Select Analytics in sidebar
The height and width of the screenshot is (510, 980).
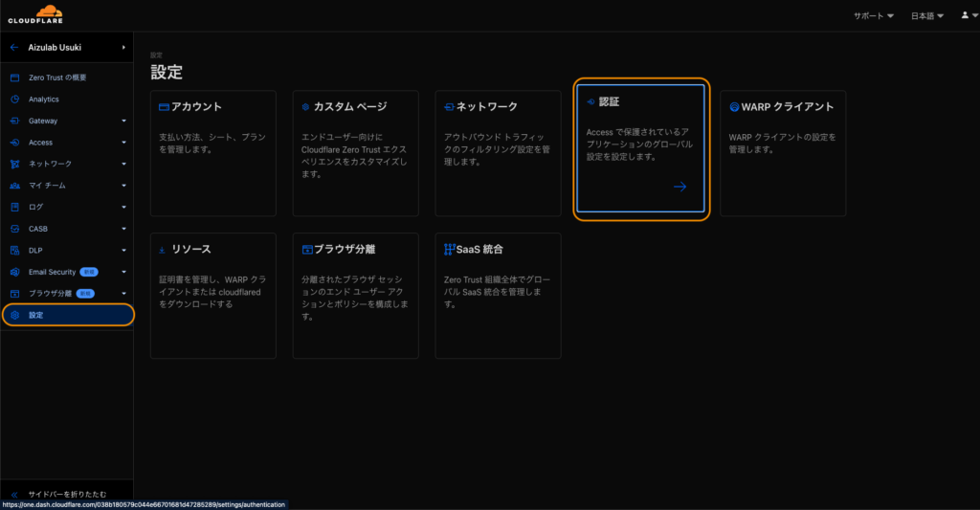point(67,100)
